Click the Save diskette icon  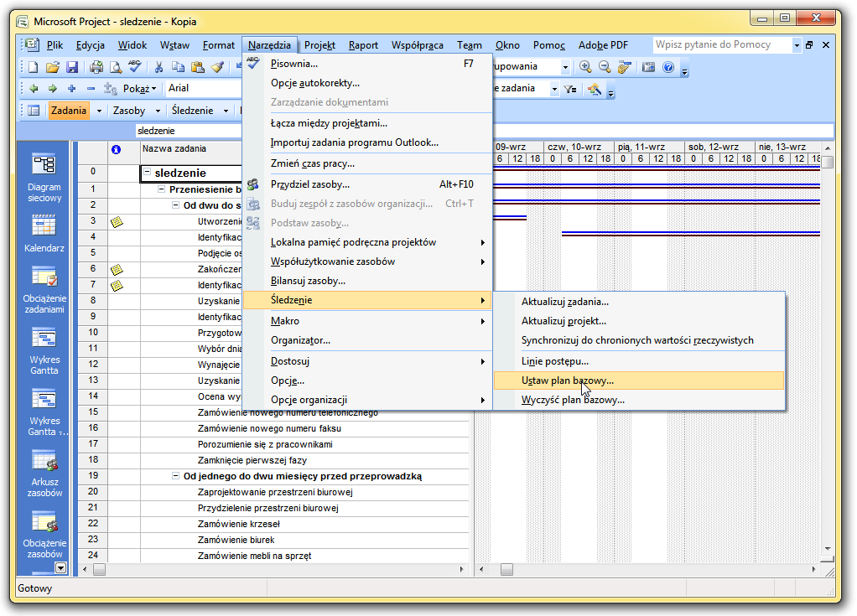click(x=71, y=67)
